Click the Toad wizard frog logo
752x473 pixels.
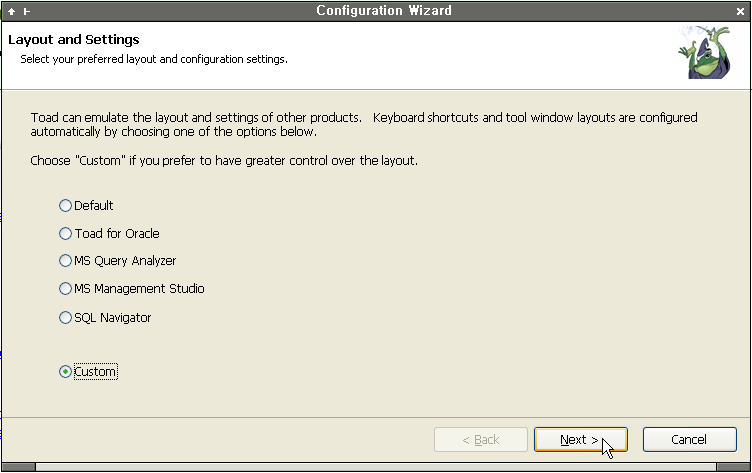705,52
